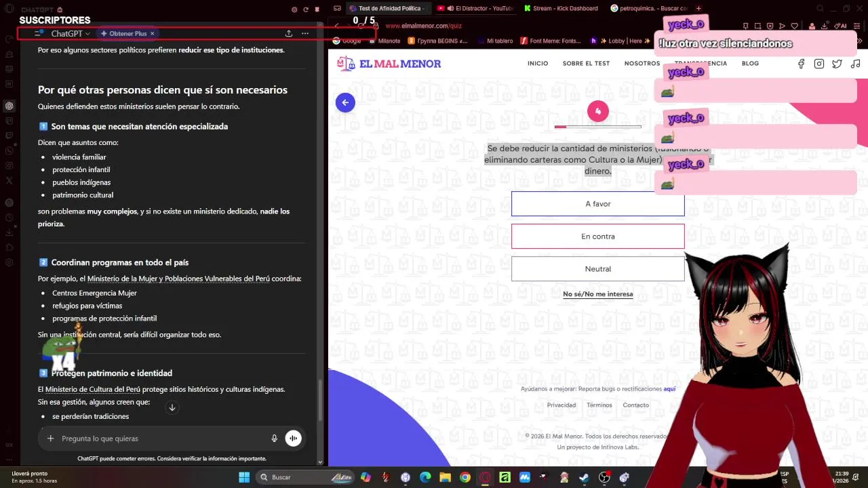Start ChatGPT voice mode
Screen dimensions: 868x488
tap(293, 439)
